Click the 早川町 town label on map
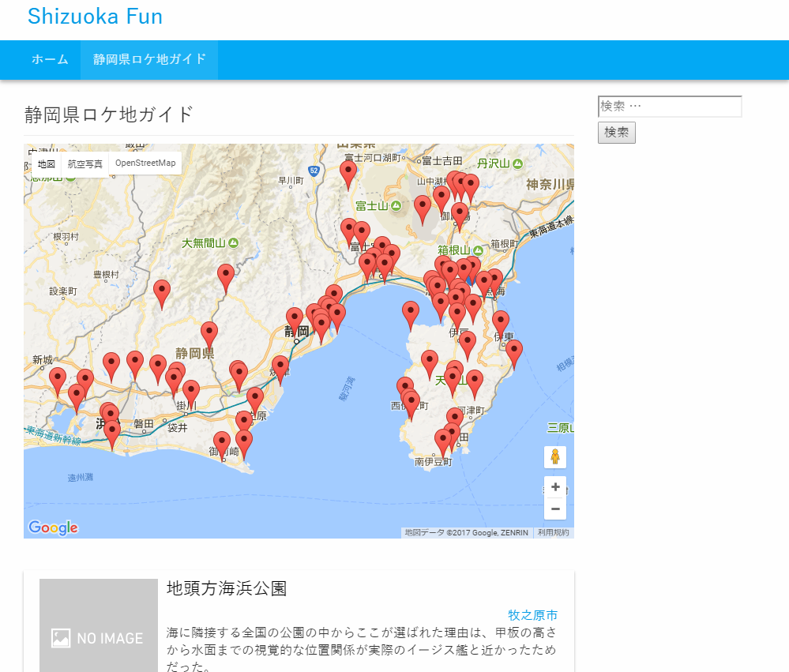The height and width of the screenshot is (672, 789). pos(291,181)
